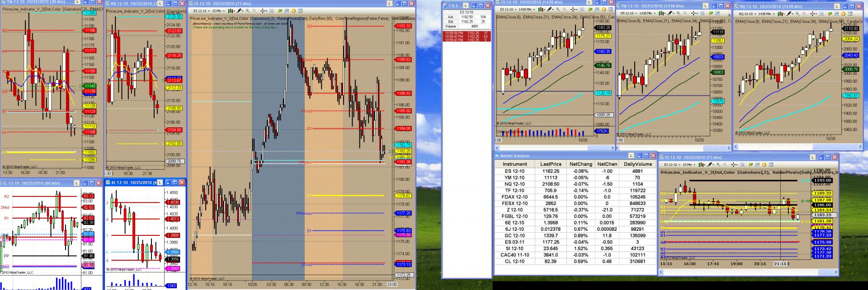Select CL 12-10 row in Market Analyzer
868x290 pixels.
click(x=575, y=261)
